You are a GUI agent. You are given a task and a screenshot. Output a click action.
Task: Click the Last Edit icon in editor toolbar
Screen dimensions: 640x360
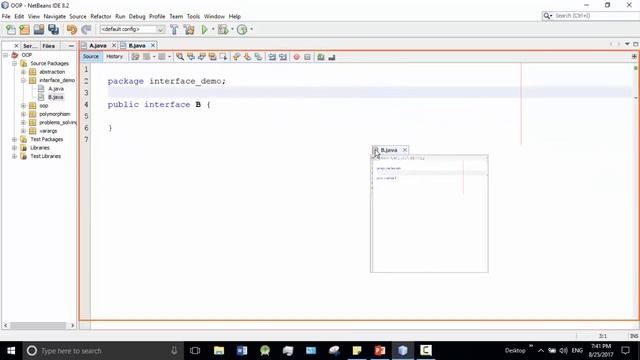135,57
